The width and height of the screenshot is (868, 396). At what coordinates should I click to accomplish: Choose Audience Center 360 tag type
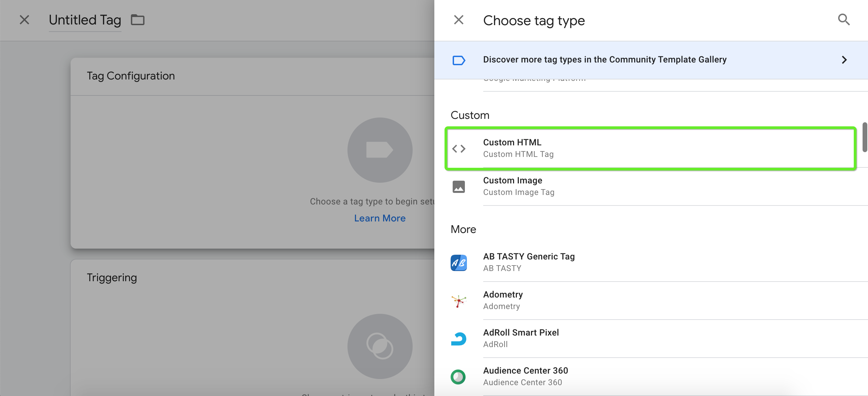point(651,377)
